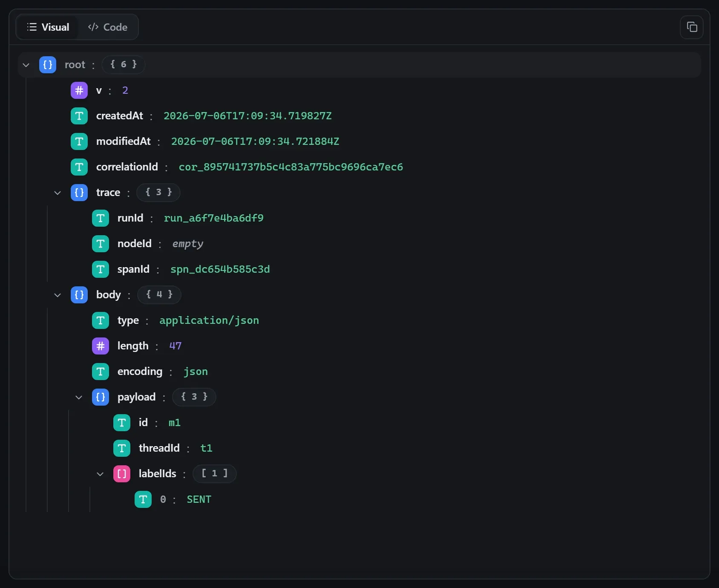Select the type value application/json

point(209,320)
